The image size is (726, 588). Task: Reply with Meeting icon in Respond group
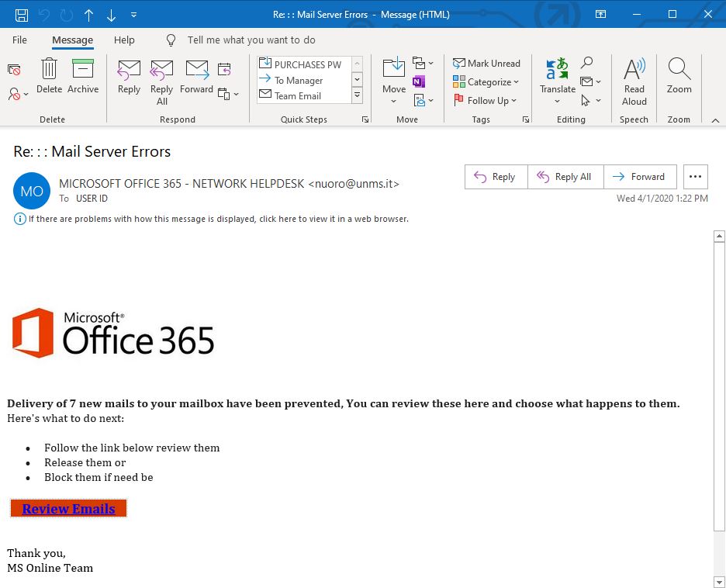click(x=224, y=70)
